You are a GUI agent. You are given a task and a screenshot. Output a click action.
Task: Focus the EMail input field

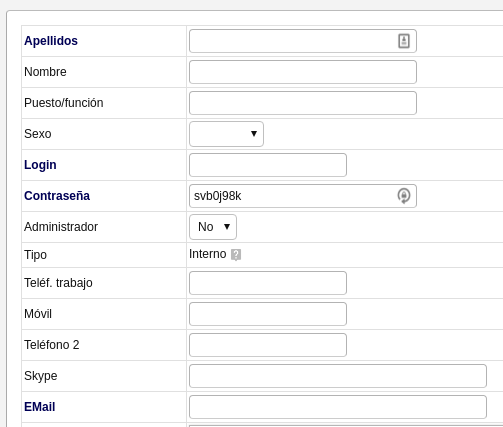coord(338,407)
